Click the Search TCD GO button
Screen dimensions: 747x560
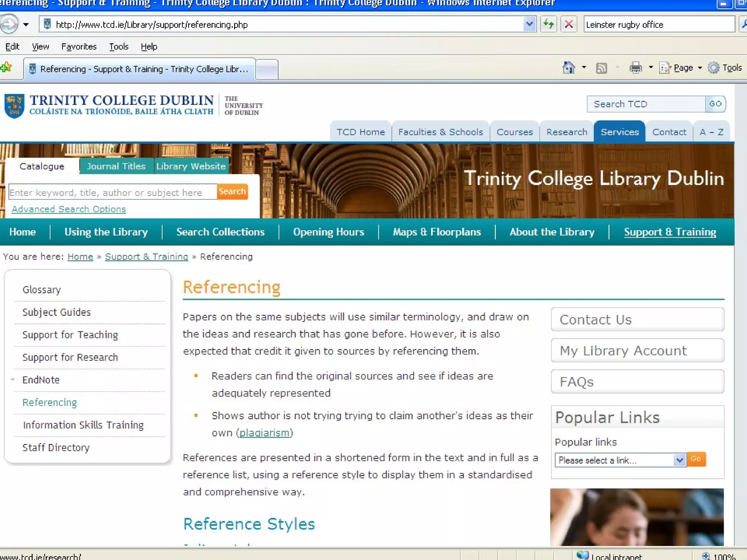click(x=715, y=104)
